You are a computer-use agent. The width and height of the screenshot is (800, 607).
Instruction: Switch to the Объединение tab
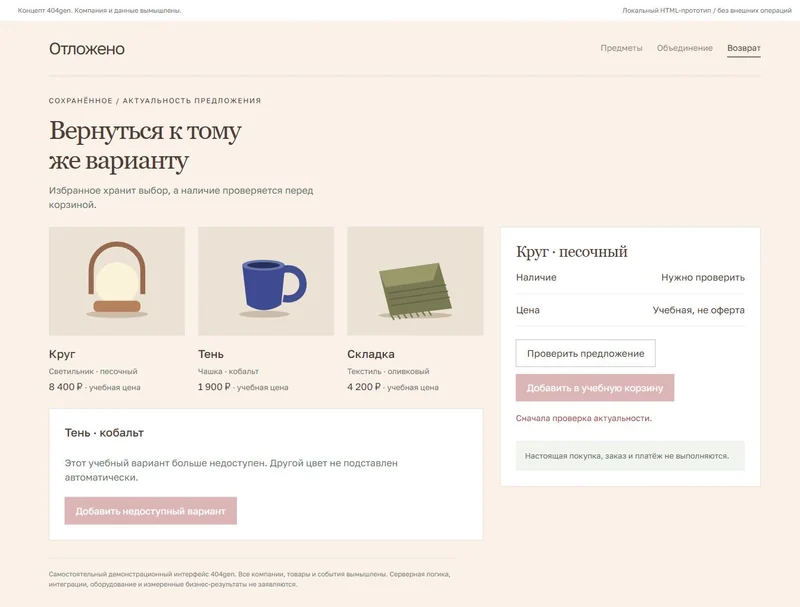tap(685, 48)
